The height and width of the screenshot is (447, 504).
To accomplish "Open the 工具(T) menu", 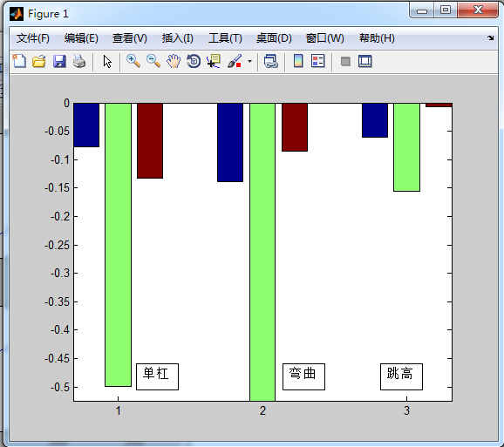I will click(x=225, y=38).
